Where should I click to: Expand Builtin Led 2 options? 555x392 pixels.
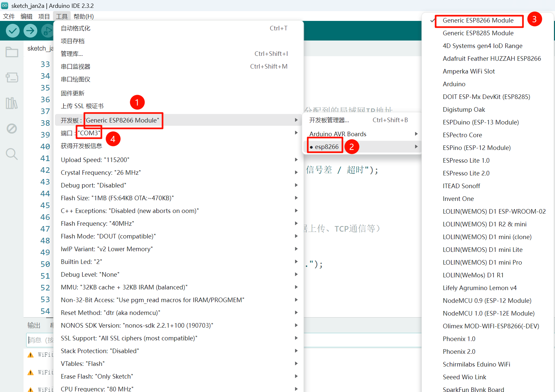coord(179,262)
